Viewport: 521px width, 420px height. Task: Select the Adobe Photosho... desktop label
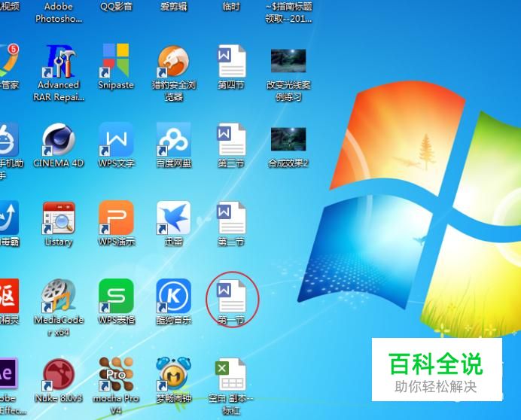click(x=59, y=13)
